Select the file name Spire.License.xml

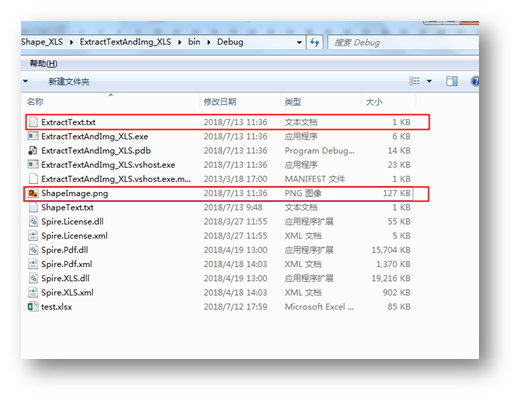(74, 236)
